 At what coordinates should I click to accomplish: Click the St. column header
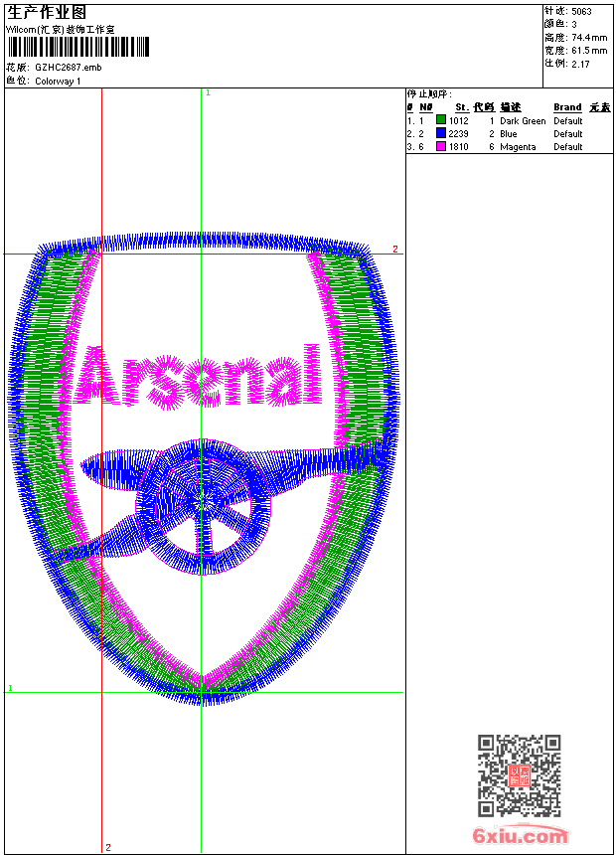(462, 107)
